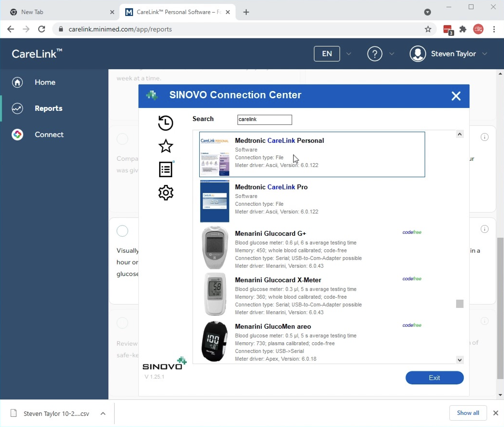
Task: Click the SINOVO logo in dialog title bar
Action: 152,95
